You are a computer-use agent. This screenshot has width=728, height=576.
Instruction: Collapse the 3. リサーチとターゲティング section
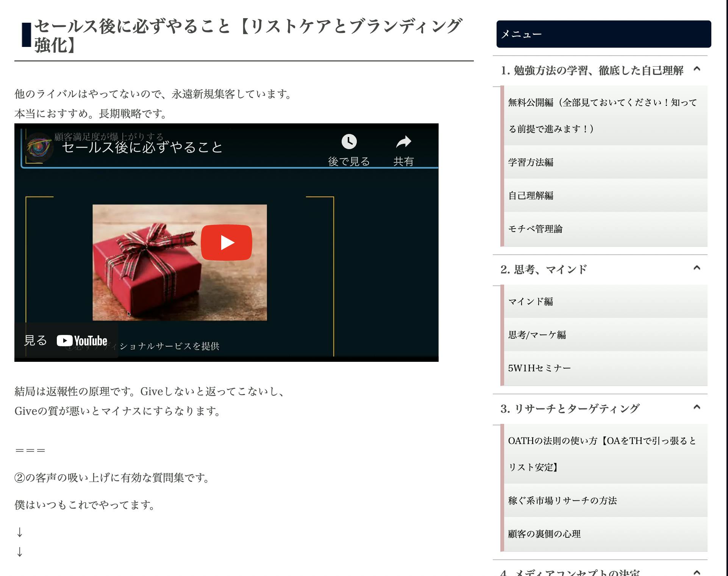click(697, 408)
